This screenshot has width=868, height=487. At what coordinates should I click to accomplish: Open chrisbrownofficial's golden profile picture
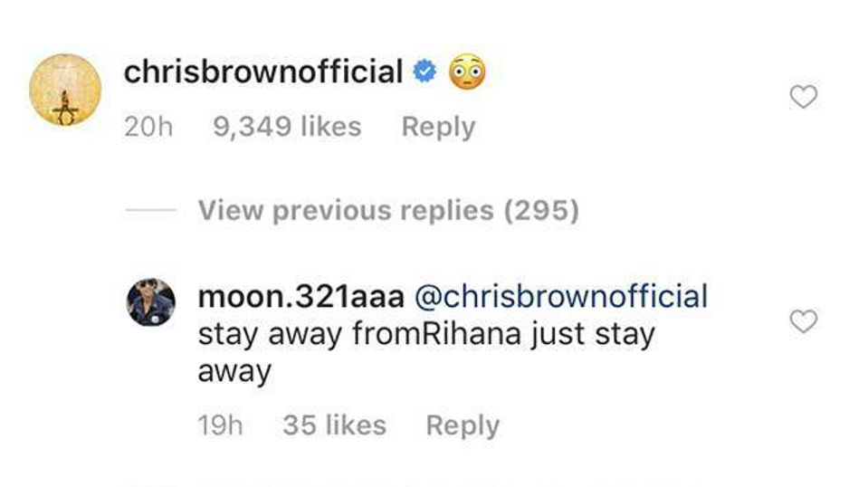65,90
